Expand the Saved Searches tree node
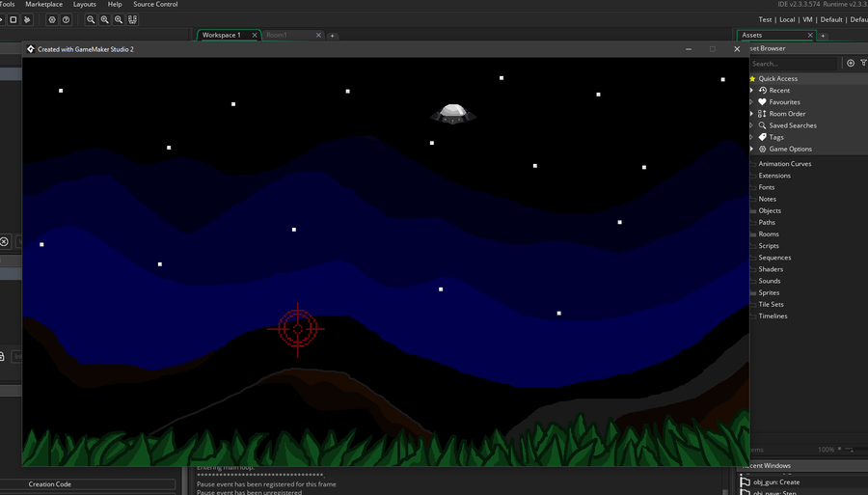Screen dimensions: 868x495 point(751,125)
